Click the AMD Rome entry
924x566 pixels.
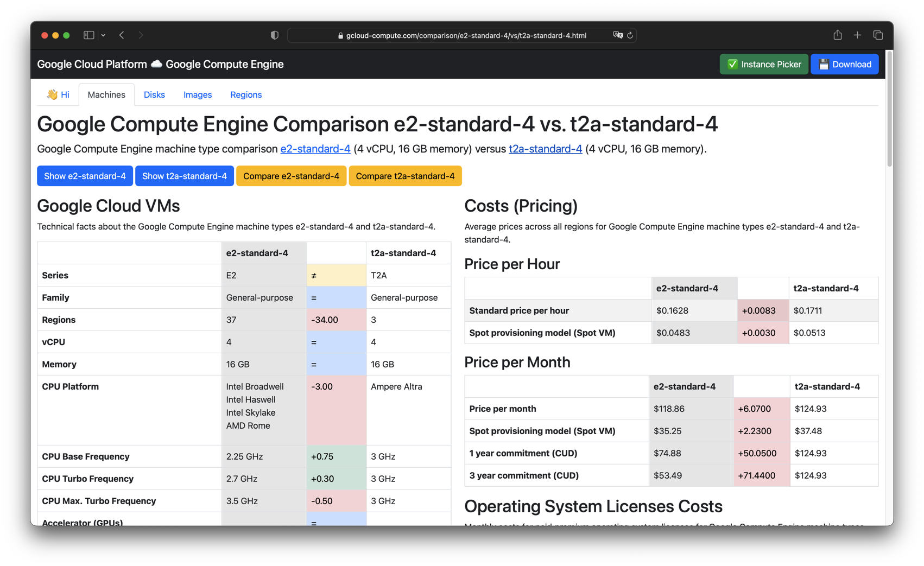click(248, 425)
